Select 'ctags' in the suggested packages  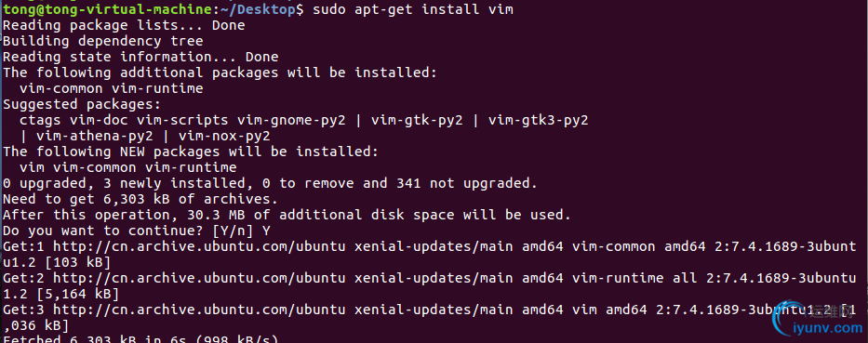tap(40, 120)
